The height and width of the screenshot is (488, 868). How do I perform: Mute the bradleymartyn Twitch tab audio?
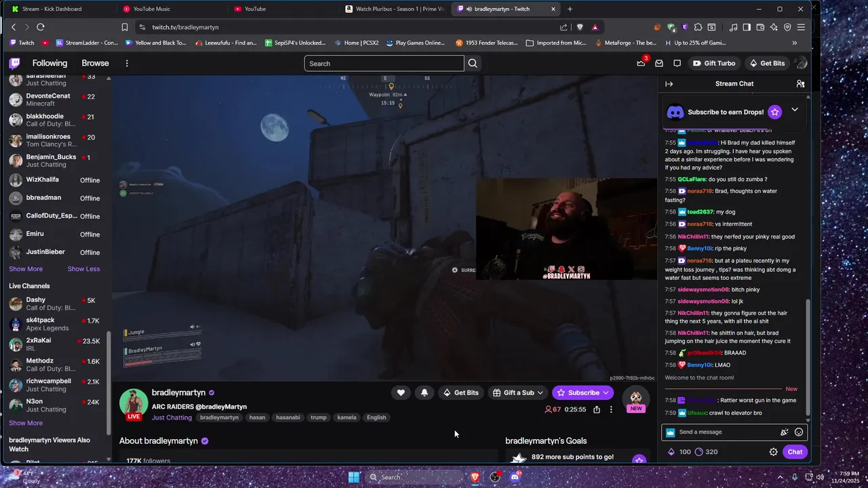(469, 9)
